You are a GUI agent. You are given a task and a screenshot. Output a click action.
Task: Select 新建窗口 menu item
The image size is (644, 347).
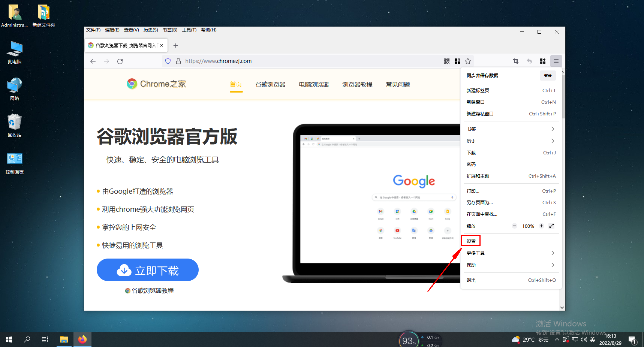511,102
